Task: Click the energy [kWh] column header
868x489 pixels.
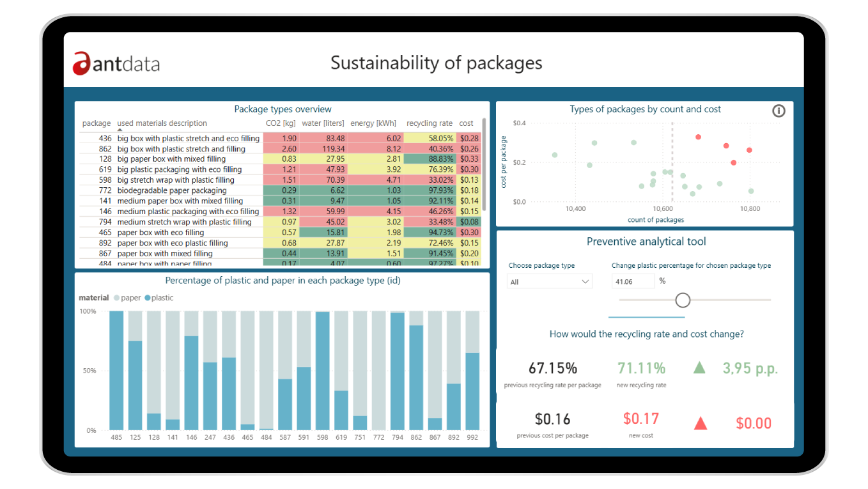Action: [x=375, y=123]
